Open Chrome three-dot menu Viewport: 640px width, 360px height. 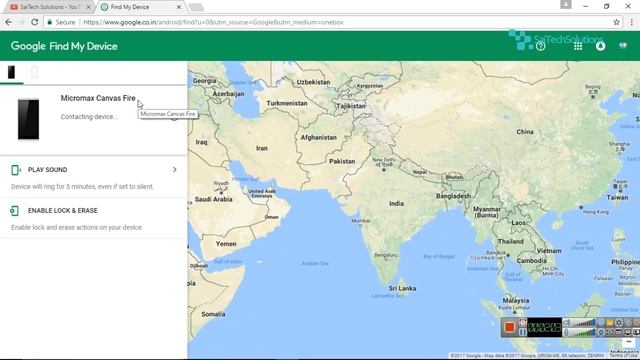(x=632, y=22)
